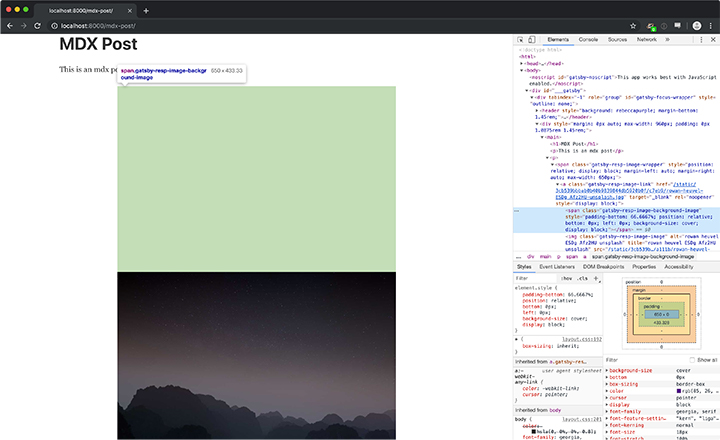Click the black color swatch in body rule

(x=534, y=432)
